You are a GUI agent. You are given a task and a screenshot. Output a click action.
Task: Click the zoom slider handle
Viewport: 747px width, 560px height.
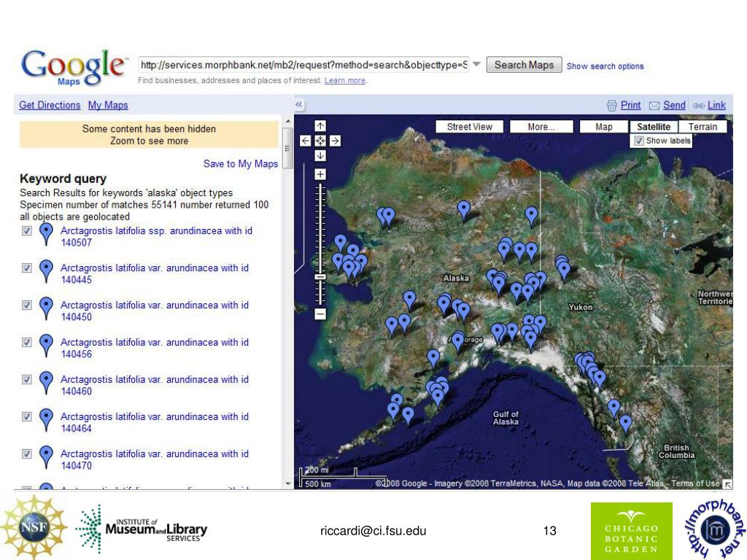tap(320, 276)
